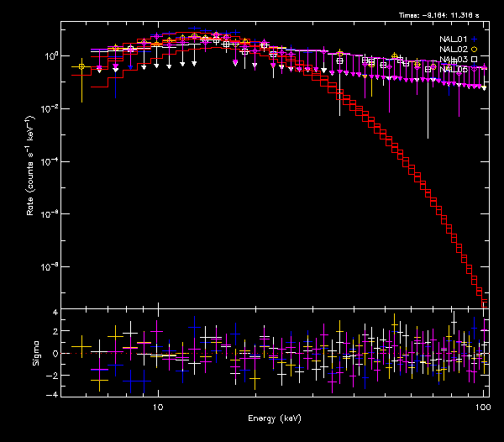The height and width of the screenshot is (442, 504).
Task: Click the white square marker beside NAI_03
Action: coord(474,60)
